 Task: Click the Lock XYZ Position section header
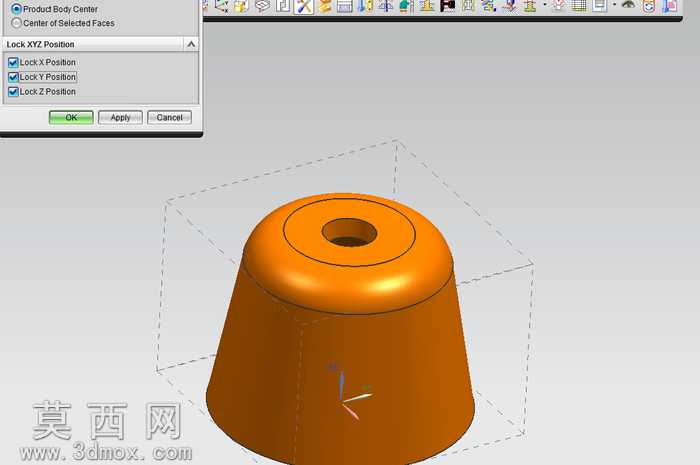[x=94, y=44]
